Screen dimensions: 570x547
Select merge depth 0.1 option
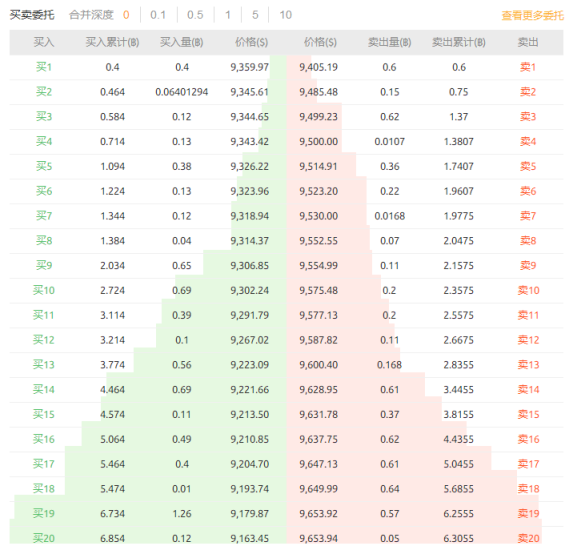pos(158,15)
